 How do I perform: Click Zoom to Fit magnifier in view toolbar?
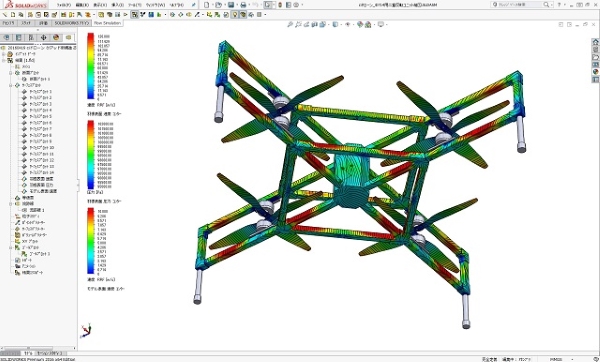click(290, 24)
